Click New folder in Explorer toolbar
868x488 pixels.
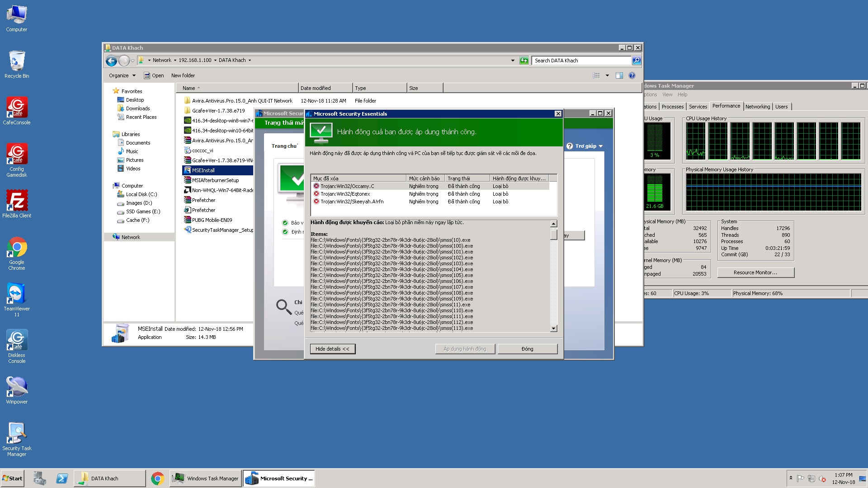[x=183, y=75]
